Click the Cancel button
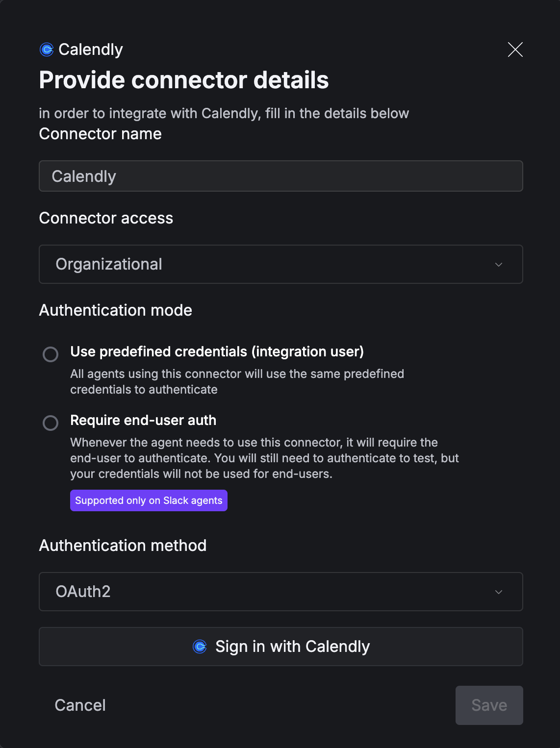The height and width of the screenshot is (748, 560). pos(80,705)
